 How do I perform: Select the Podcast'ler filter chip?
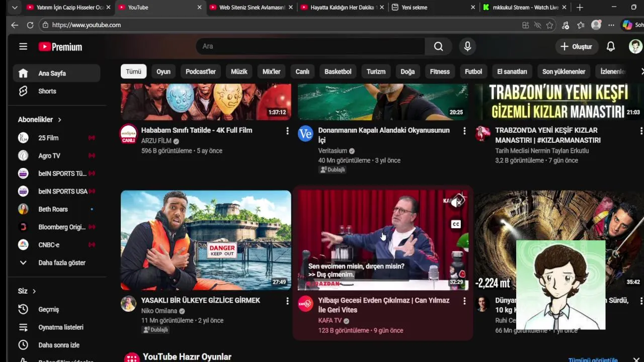pyautogui.click(x=201, y=71)
